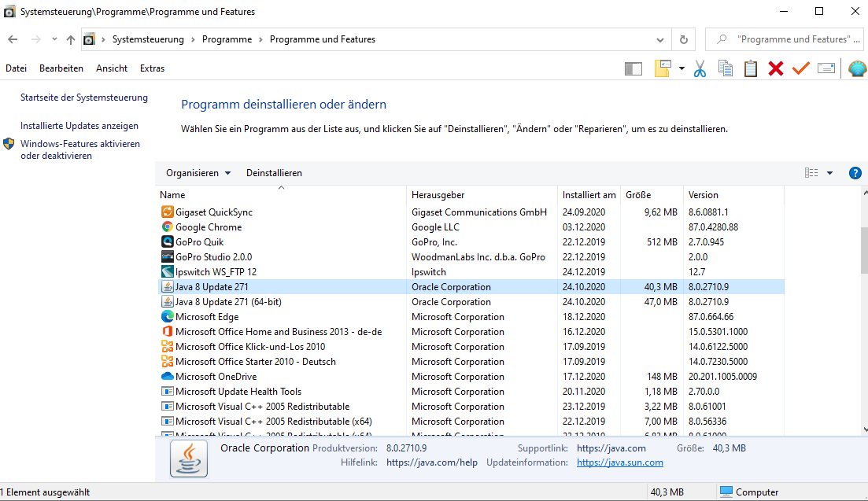Open the Ansicht menu

coord(112,68)
